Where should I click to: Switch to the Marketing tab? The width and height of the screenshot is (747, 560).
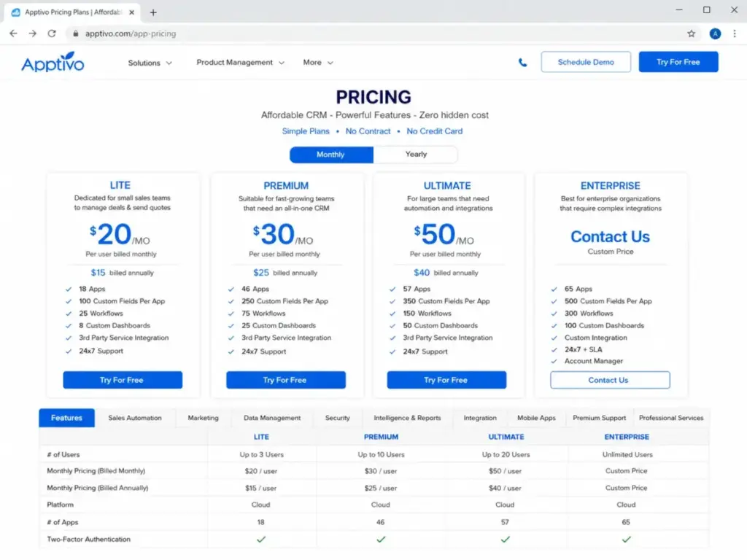[x=203, y=418]
